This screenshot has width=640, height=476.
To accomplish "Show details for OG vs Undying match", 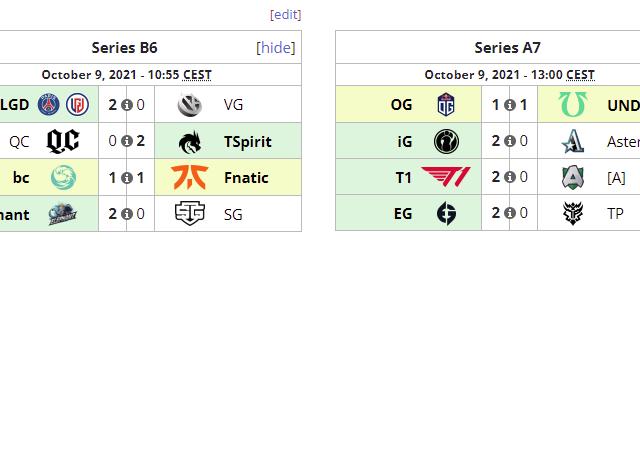I will [510, 104].
